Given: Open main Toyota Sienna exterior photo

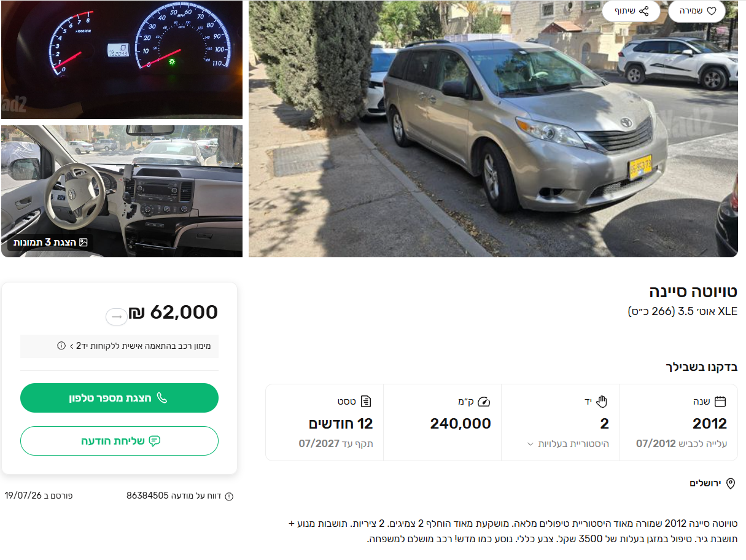Looking at the screenshot, I should coord(493,128).
